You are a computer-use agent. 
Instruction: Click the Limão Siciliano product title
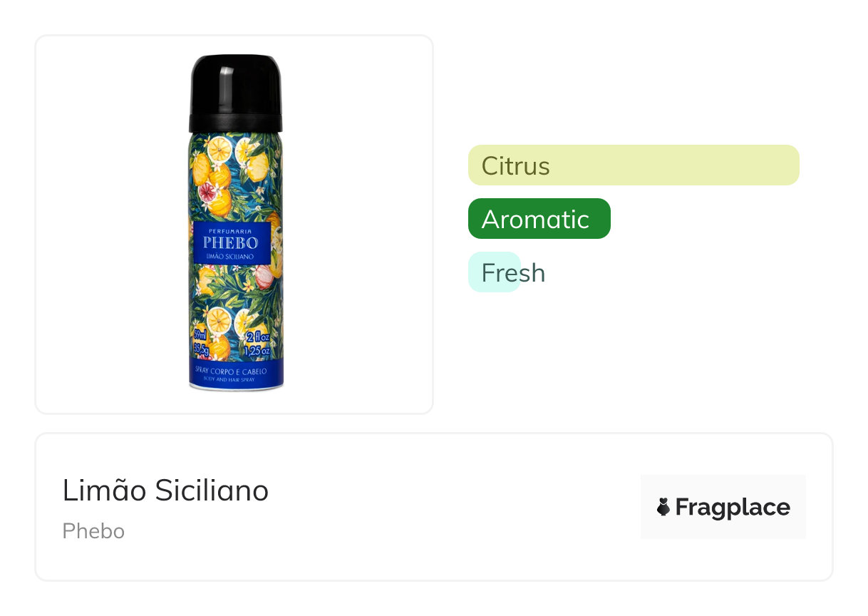pos(165,491)
